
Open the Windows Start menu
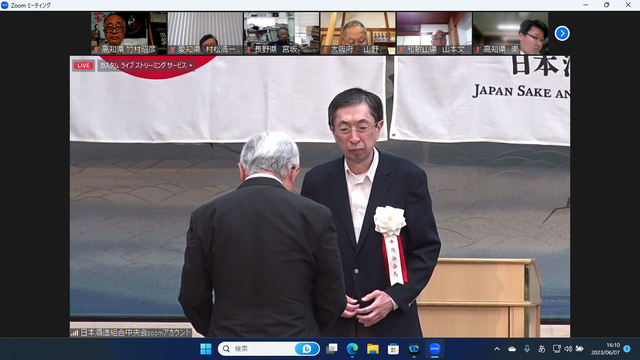pyautogui.click(x=206, y=349)
